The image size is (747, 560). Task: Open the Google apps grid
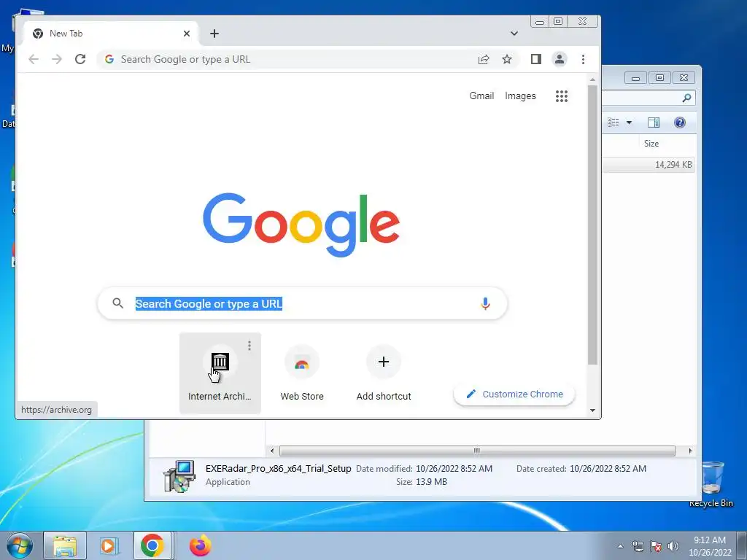[x=562, y=96]
